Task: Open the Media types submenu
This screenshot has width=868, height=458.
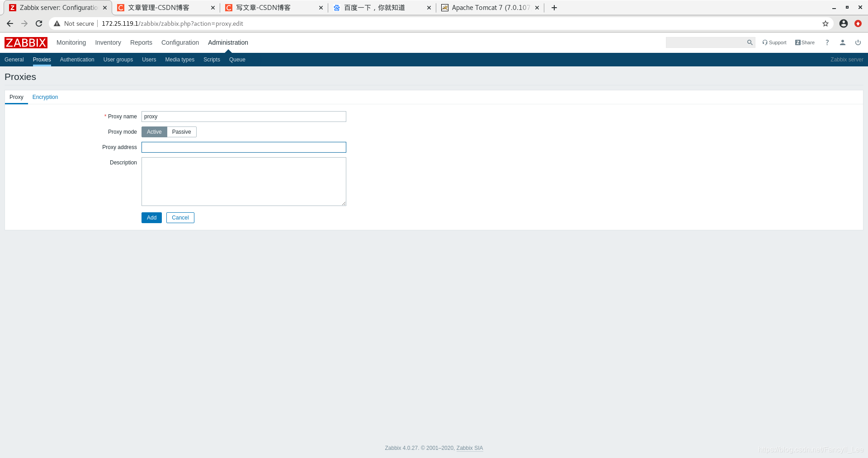Action: point(179,60)
